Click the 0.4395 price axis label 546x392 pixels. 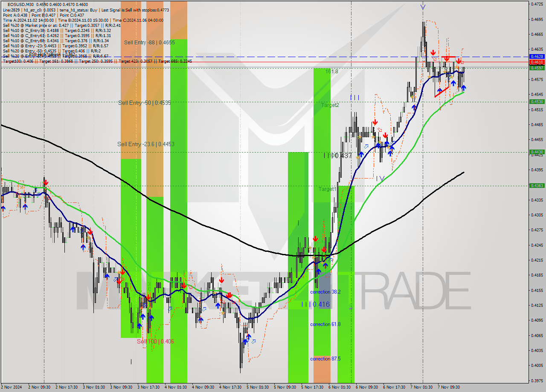tap(536, 170)
